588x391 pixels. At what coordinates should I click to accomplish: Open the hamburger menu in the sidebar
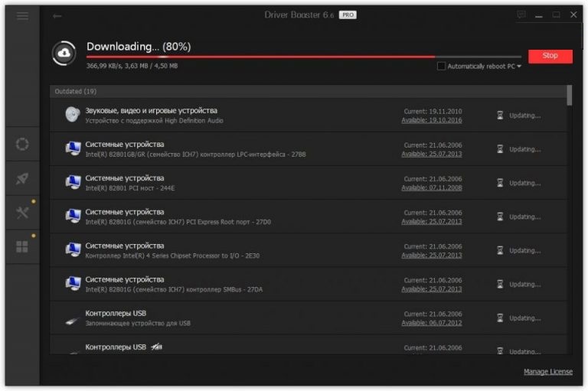pos(22,16)
